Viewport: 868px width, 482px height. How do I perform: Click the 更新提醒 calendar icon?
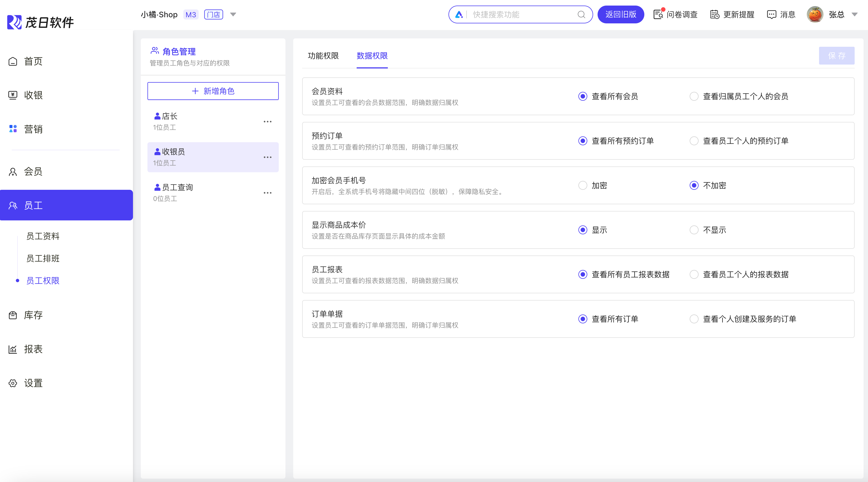(x=714, y=14)
